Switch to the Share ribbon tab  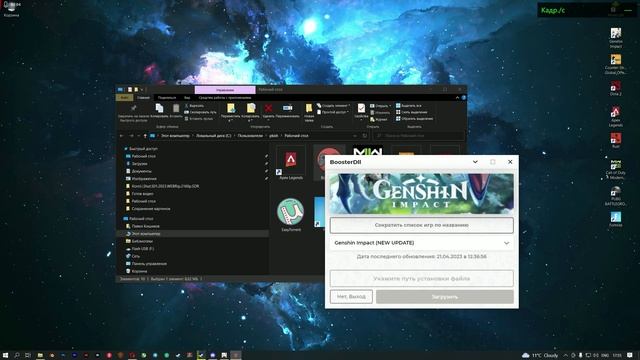point(167,98)
